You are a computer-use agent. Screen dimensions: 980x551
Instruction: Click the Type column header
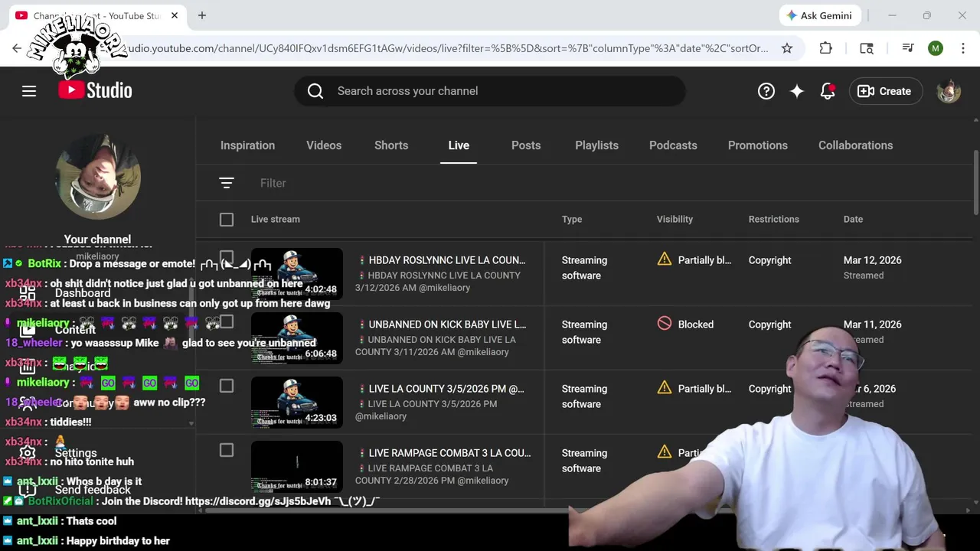pyautogui.click(x=572, y=220)
